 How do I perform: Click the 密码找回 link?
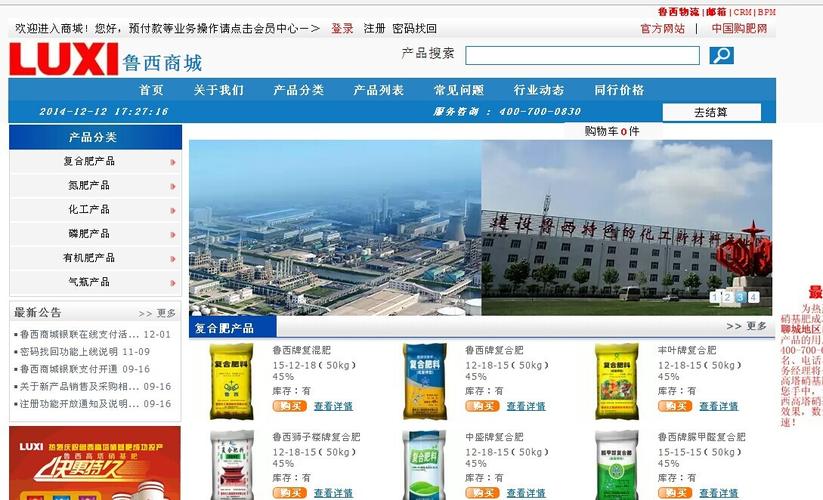[415, 28]
